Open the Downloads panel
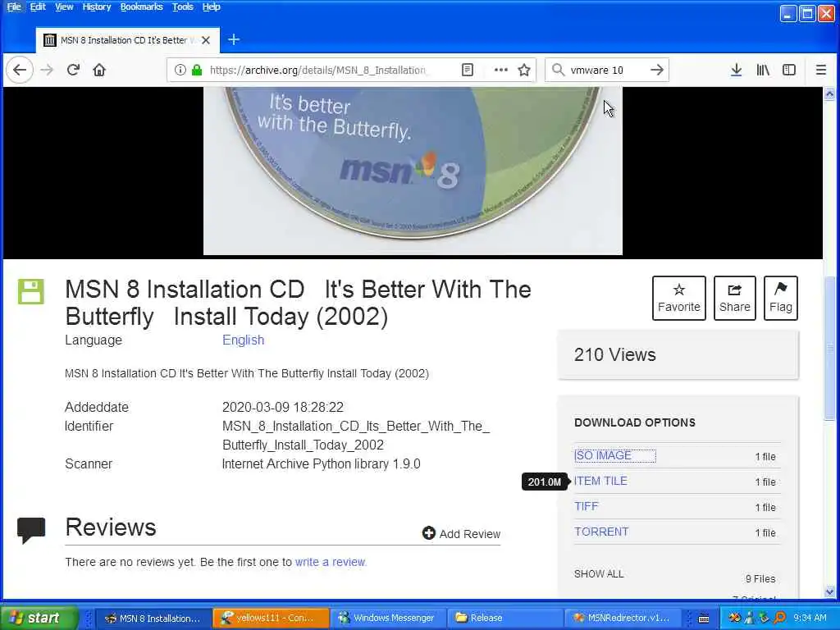 pos(737,70)
